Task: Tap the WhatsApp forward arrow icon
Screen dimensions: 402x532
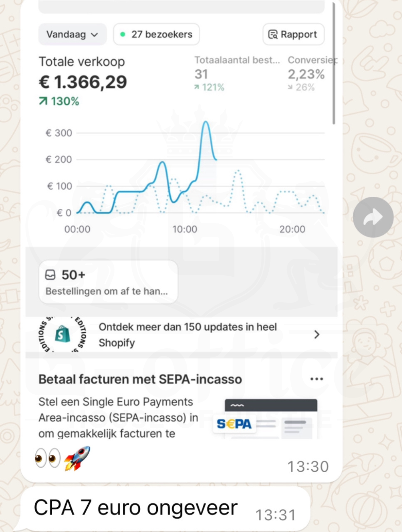Action: 373,217
